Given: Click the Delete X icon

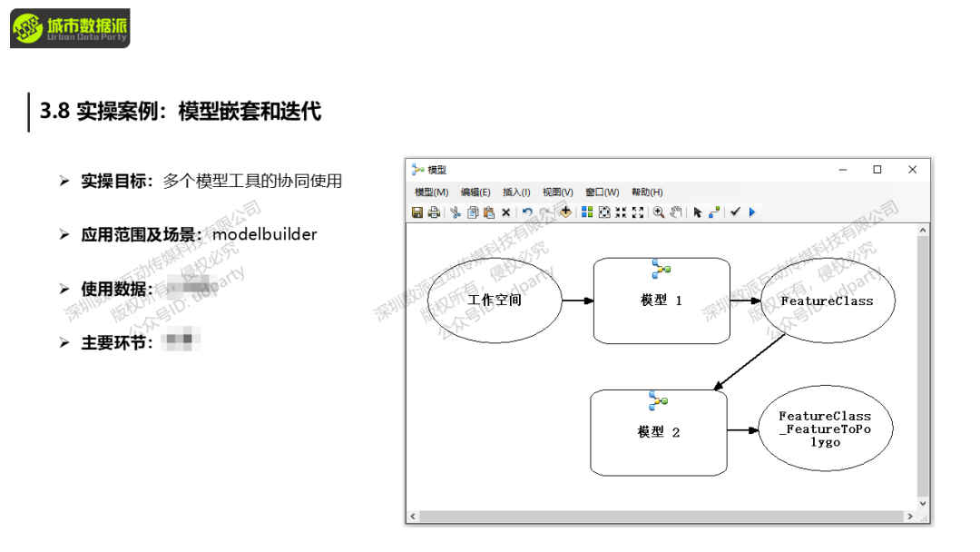Looking at the screenshot, I should pyautogui.click(x=506, y=212).
